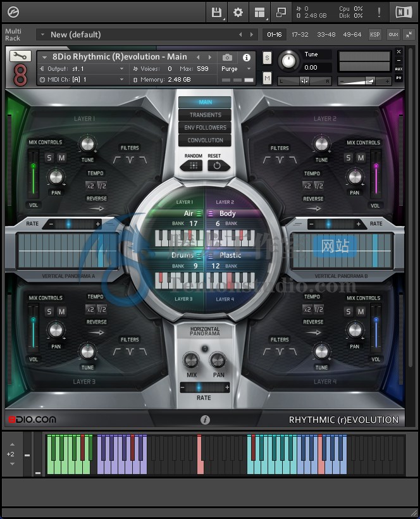Click the exclamation warning icon
Image resolution: width=420 pixels, height=519 pixels.
[379, 13]
